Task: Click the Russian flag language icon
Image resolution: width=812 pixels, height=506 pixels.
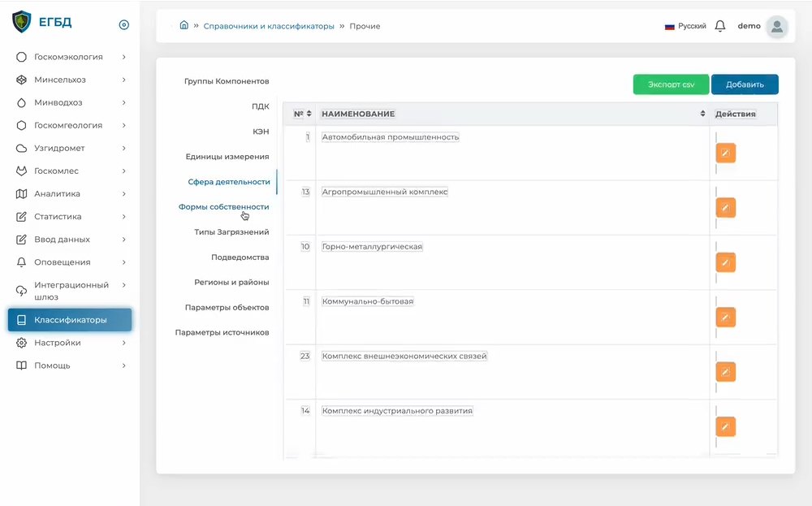Action: point(670,27)
